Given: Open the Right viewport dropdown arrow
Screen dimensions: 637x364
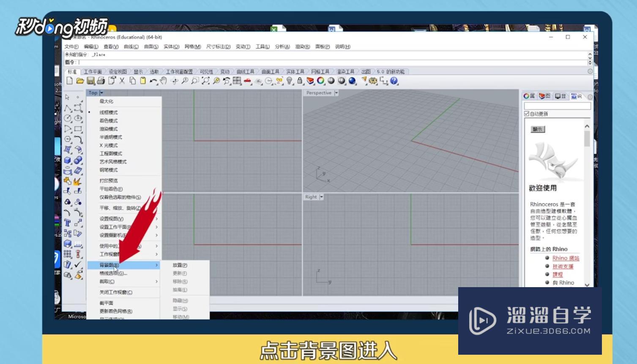Looking at the screenshot, I should pos(322,197).
